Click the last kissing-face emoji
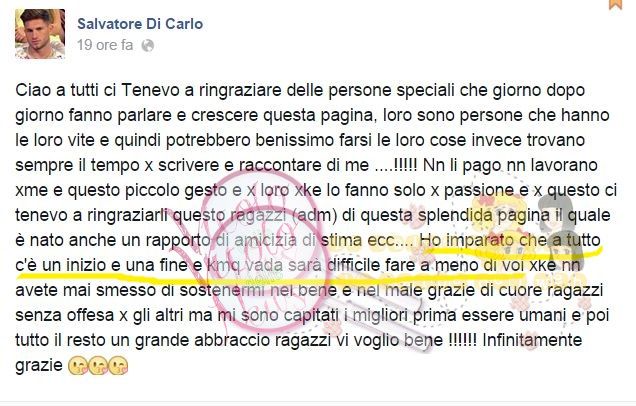This screenshot has height=406, width=636. [x=118, y=365]
